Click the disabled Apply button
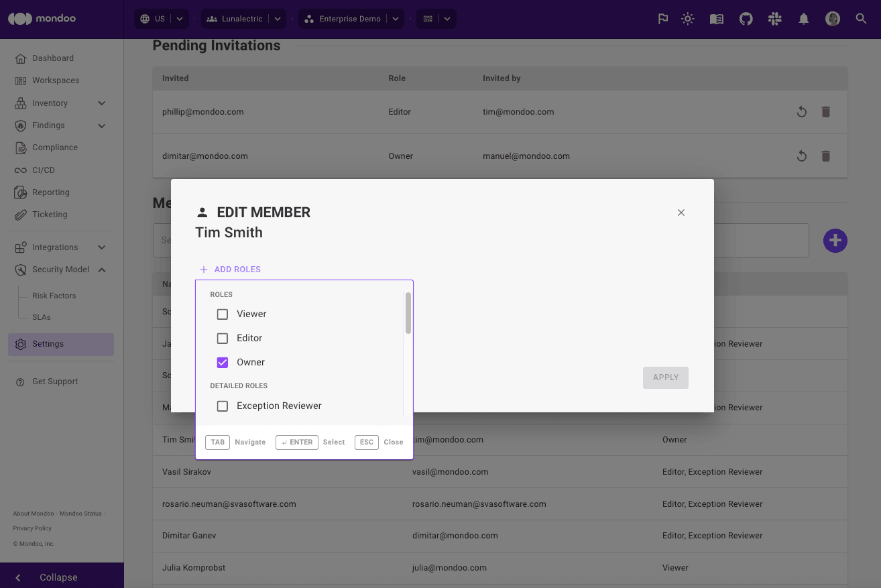Viewport: 881px width, 588px height. click(665, 377)
